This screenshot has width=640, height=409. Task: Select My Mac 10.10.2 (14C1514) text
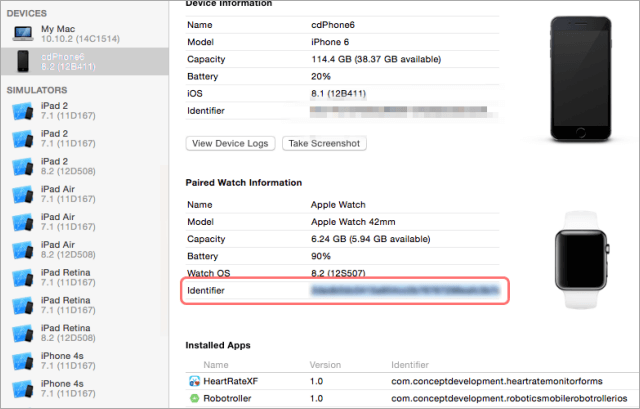[80, 34]
